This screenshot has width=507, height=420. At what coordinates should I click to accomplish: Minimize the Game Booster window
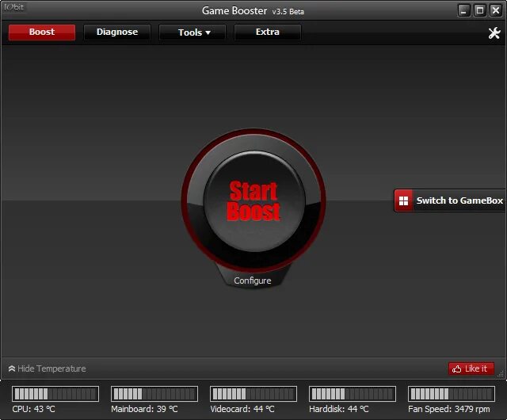463,10
